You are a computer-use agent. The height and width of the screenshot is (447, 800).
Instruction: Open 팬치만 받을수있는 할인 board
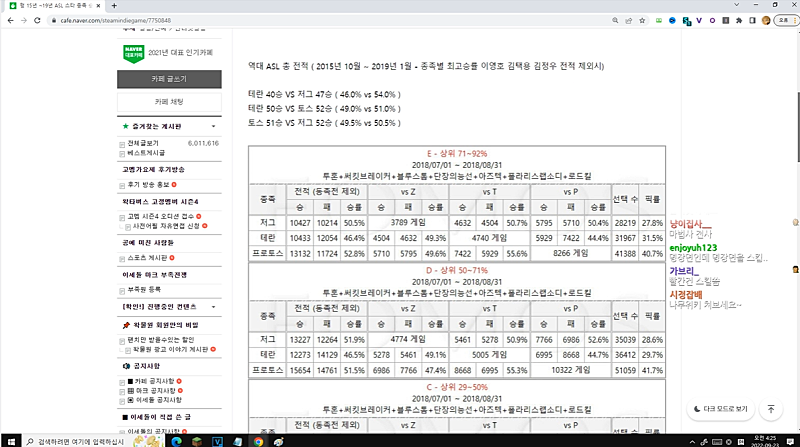(x=161, y=340)
